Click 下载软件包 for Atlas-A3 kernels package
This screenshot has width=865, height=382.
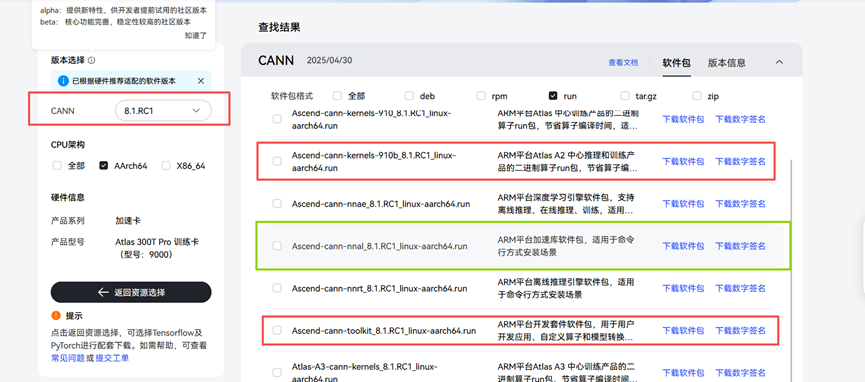click(683, 373)
